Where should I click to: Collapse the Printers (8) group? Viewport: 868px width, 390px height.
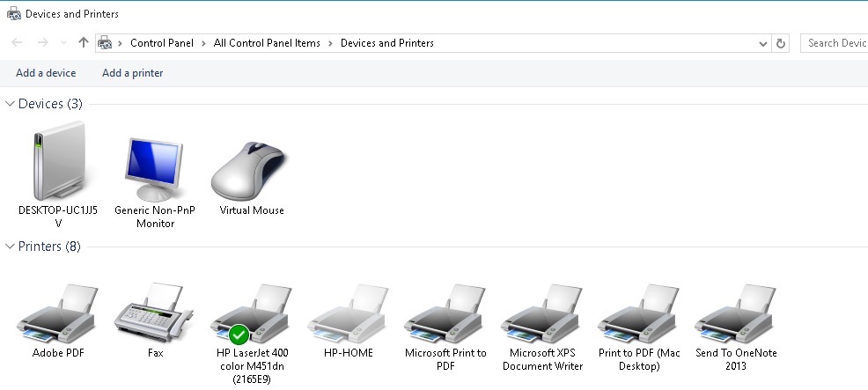10,247
